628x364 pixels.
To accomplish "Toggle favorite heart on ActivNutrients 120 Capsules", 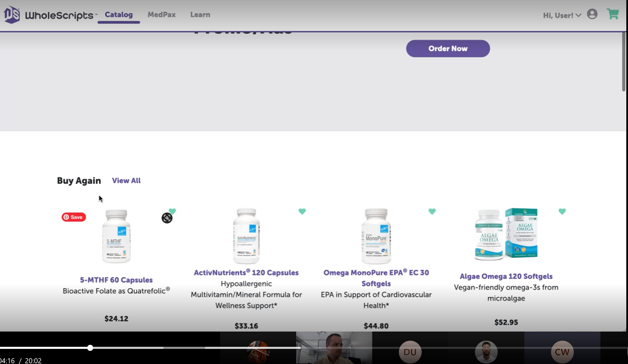I will tap(302, 211).
